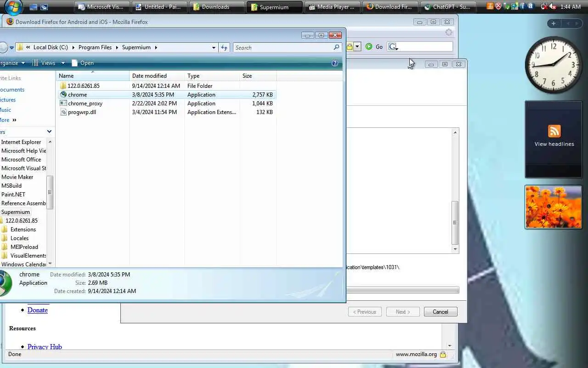
Task: Switch to Downloads taskbar button
Action: (x=217, y=7)
